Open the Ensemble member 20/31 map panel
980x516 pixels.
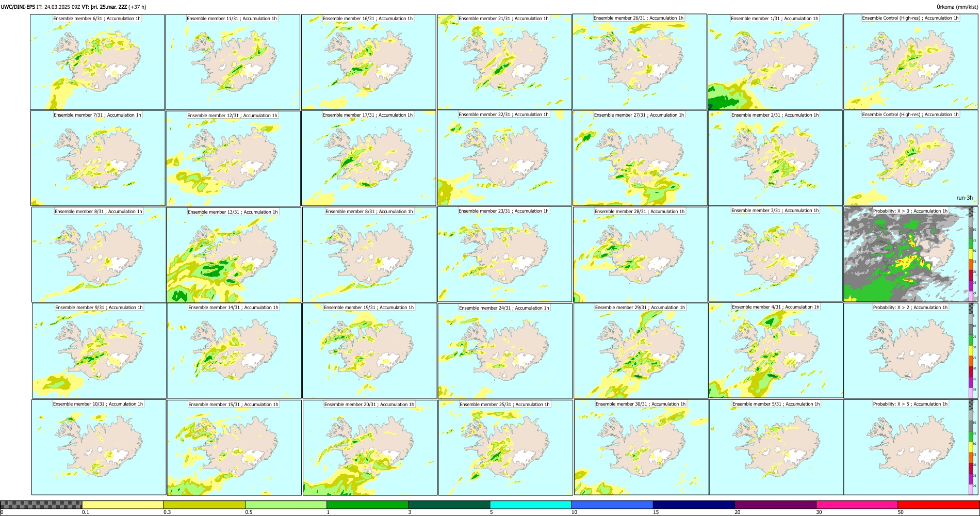coord(370,447)
